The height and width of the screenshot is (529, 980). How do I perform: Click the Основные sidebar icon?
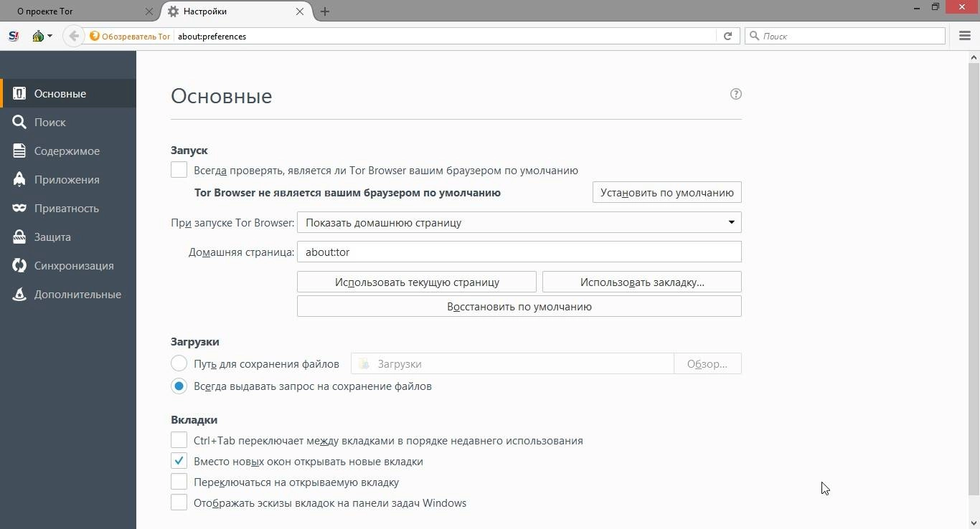tap(19, 93)
